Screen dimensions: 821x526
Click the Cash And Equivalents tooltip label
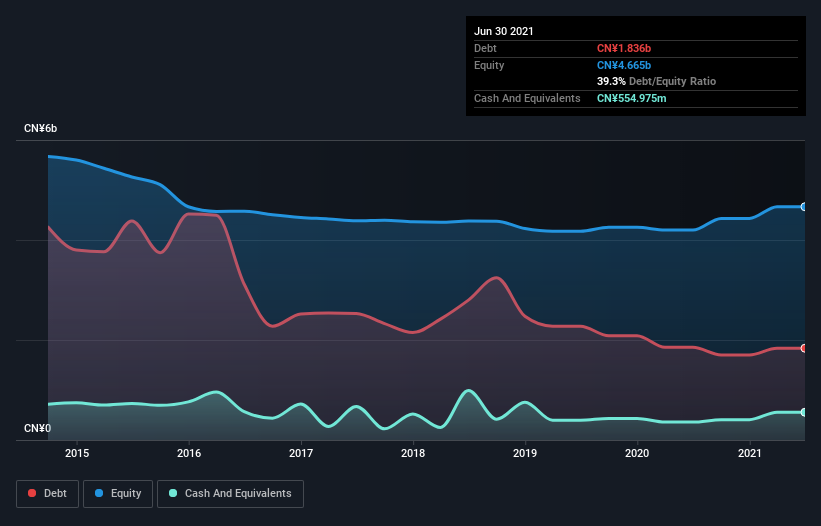(527, 98)
